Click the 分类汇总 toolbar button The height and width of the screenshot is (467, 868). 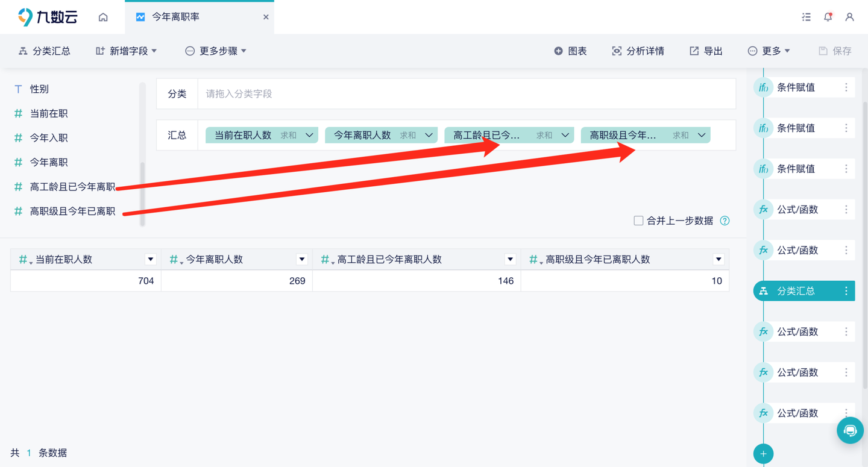[44, 51]
